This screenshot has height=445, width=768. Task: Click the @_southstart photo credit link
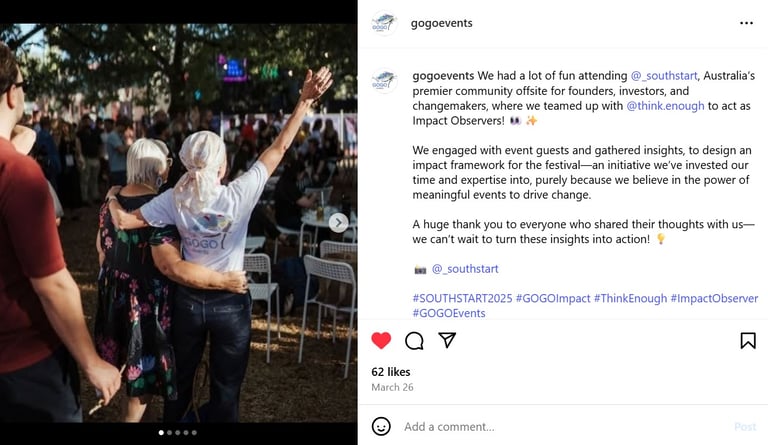click(x=465, y=269)
